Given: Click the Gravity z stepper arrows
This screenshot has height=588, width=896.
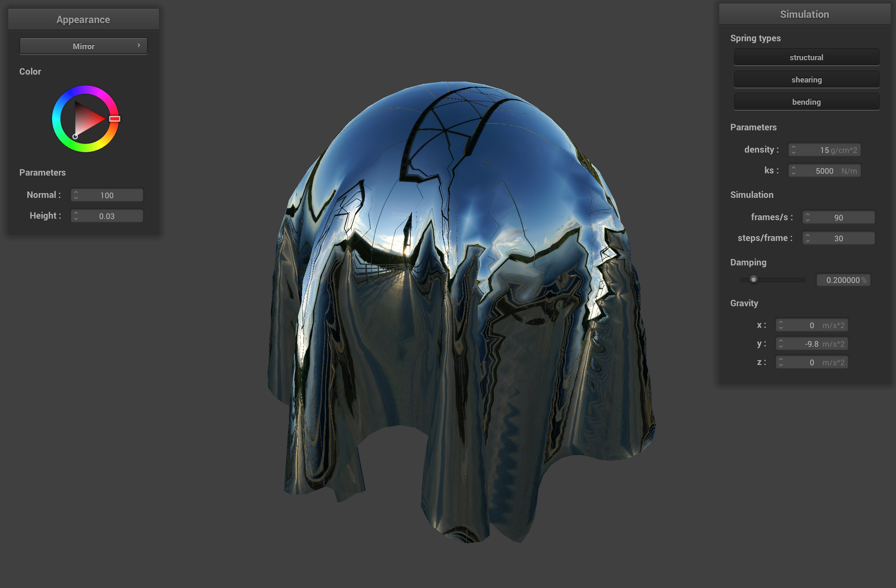Looking at the screenshot, I should click(780, 362).
